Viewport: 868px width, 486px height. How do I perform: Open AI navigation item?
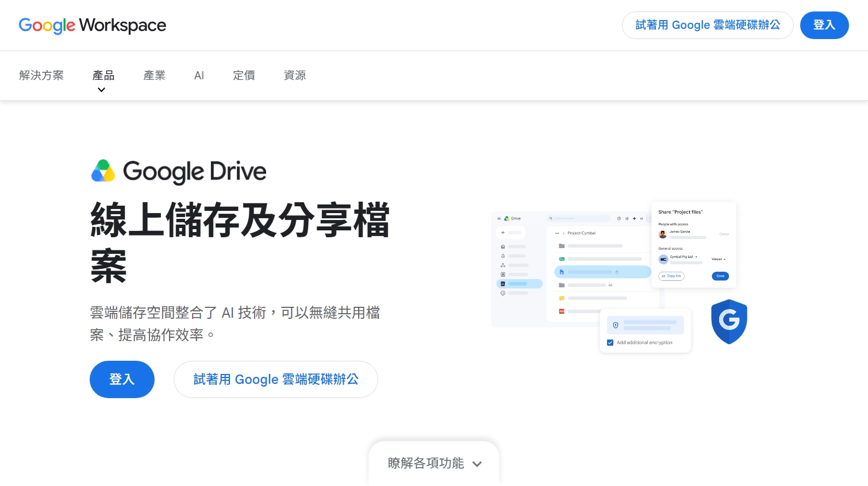(x=199, y=75)
